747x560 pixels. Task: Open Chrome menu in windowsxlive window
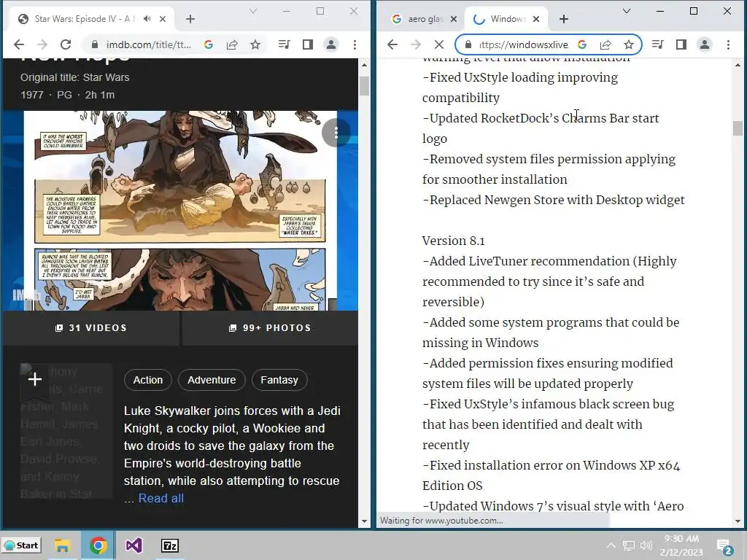[728, 44]
